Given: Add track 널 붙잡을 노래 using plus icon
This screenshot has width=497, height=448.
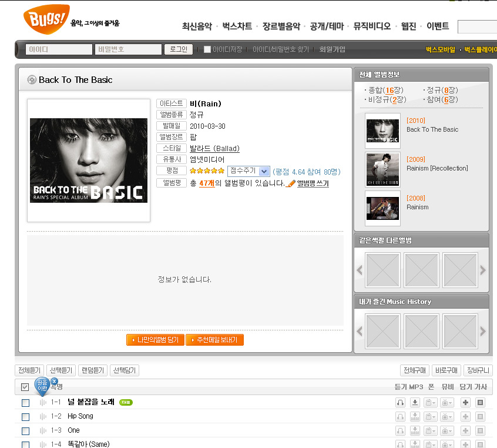Looking at the screenshot, I should [466, 402].
